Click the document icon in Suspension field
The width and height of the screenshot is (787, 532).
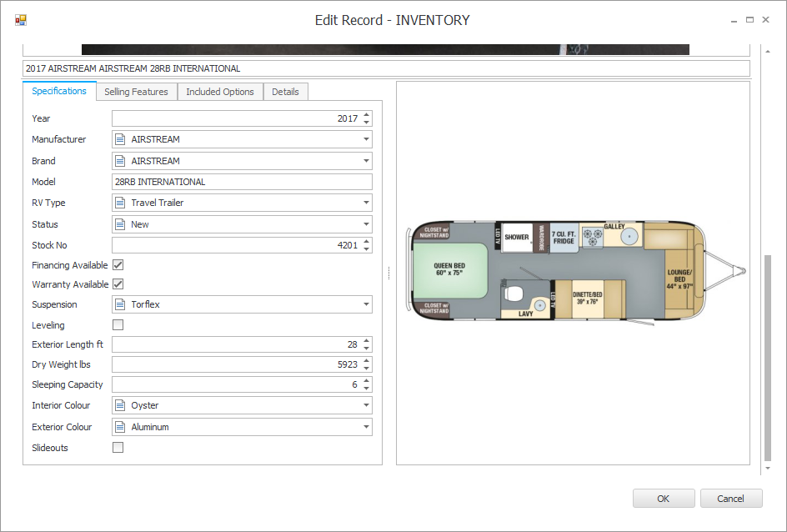coord(120,304)
